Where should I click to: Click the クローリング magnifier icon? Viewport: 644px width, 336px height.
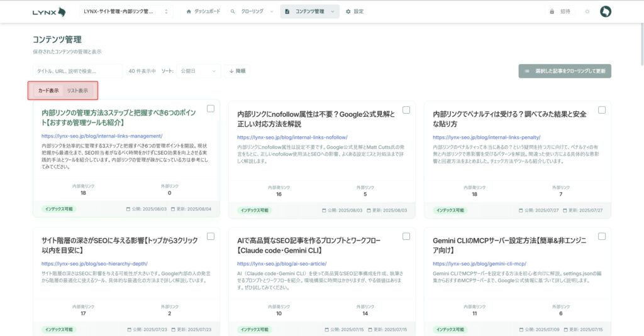pyautogui.click(x=233, y=11)
